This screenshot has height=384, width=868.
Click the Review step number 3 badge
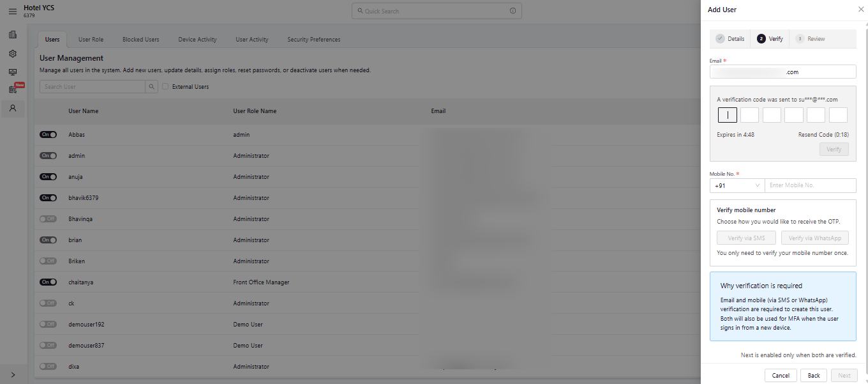coord(800,38)
